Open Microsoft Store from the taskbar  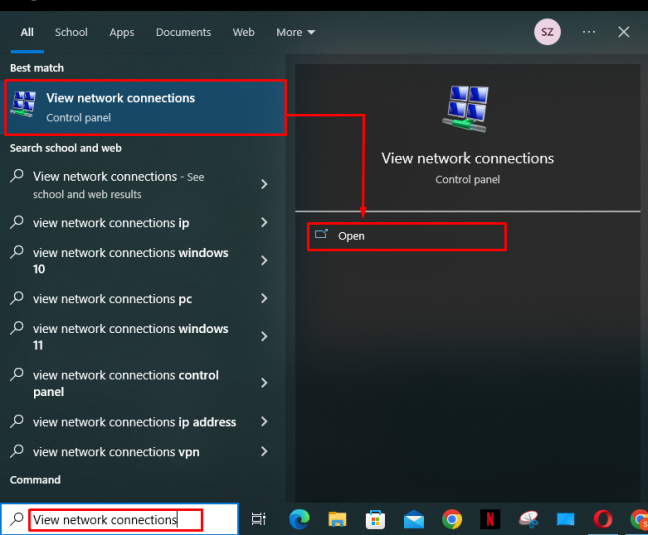click(x=375, y=520)
